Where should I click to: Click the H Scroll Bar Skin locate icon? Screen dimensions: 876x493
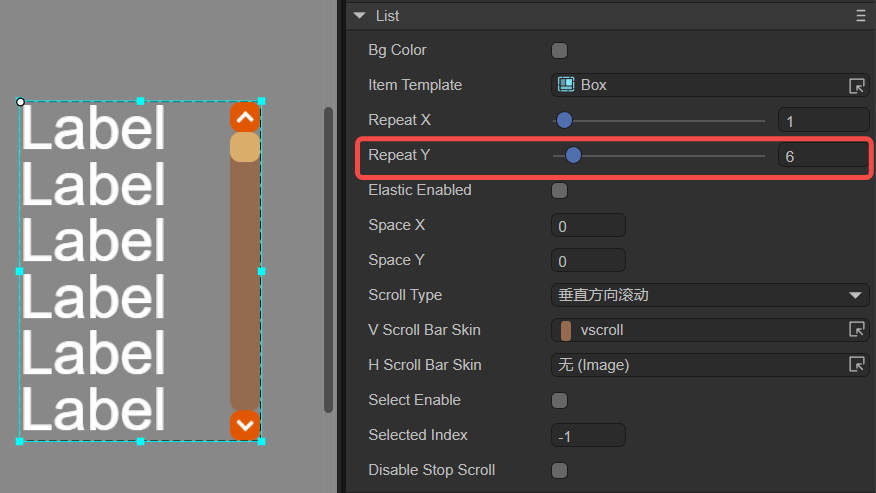856,365
